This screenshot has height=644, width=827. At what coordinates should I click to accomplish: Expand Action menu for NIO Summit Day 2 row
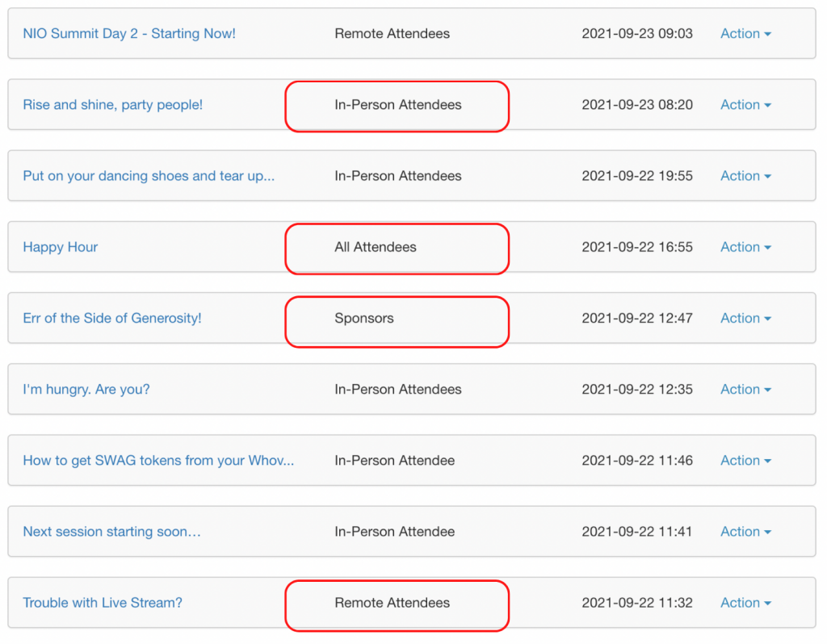click(x=745, y=34)
